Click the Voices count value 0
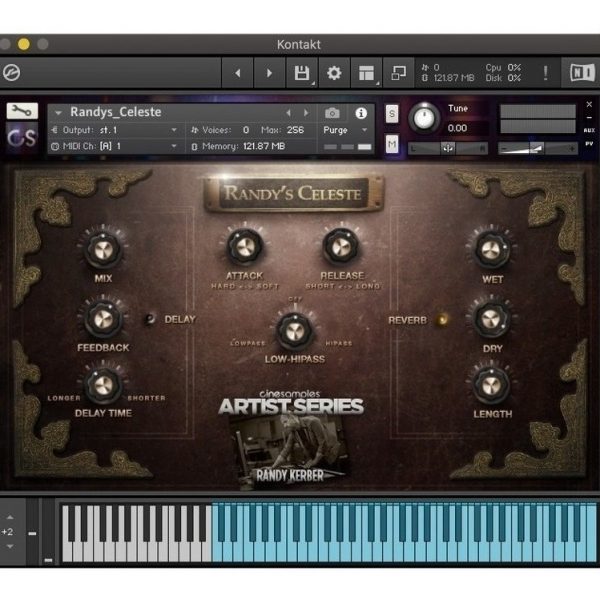The image size is (600, 600). pyautogui.click(x=246, y=130)
